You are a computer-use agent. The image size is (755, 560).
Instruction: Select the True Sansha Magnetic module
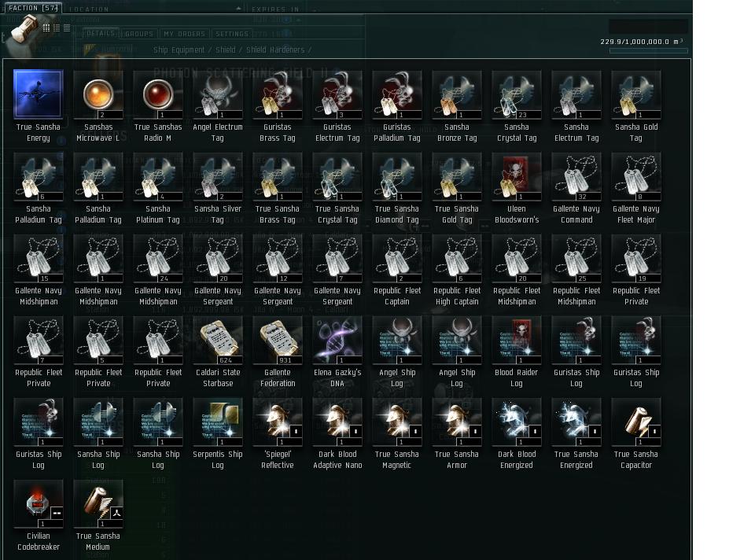396,422
